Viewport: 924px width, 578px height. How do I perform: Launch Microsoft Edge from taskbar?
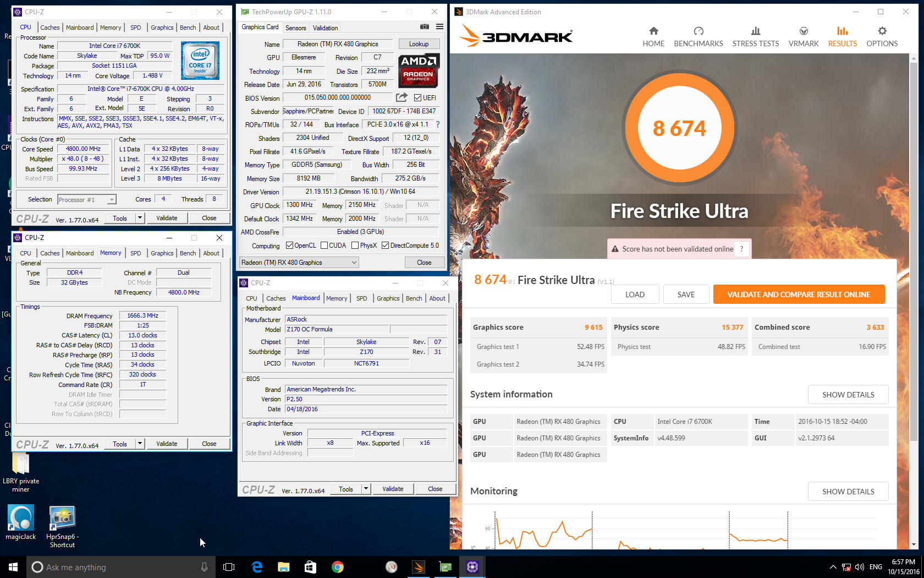click(x=257, y=567)
